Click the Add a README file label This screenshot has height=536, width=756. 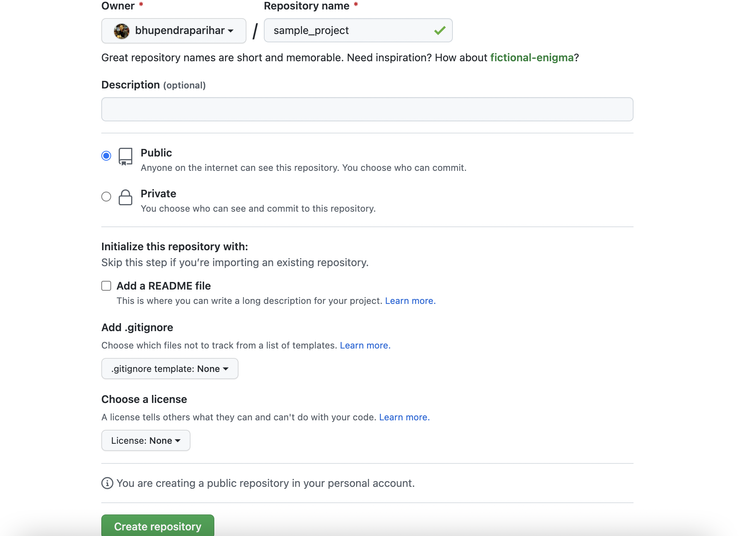[163, 286]
